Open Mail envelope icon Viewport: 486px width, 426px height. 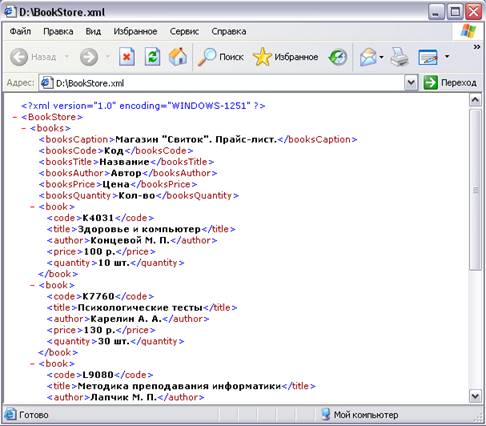tap(368, 57)
